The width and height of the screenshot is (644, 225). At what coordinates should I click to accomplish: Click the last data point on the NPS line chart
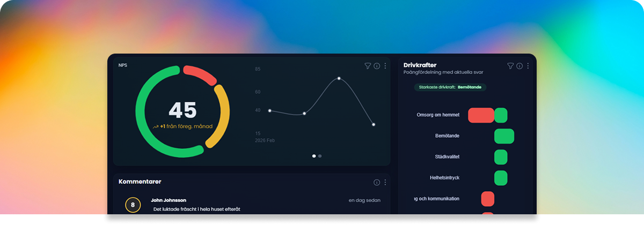coord(374,124)
